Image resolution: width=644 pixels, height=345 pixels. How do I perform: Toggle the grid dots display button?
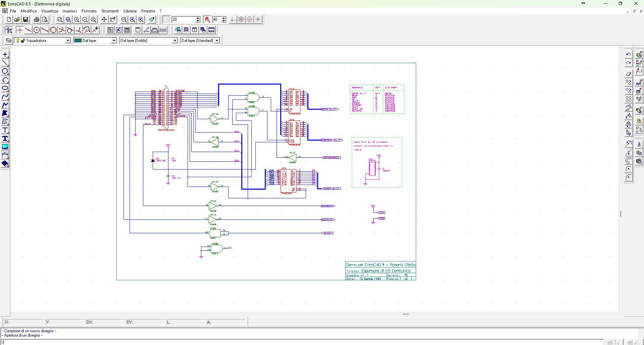pos(166,19)
